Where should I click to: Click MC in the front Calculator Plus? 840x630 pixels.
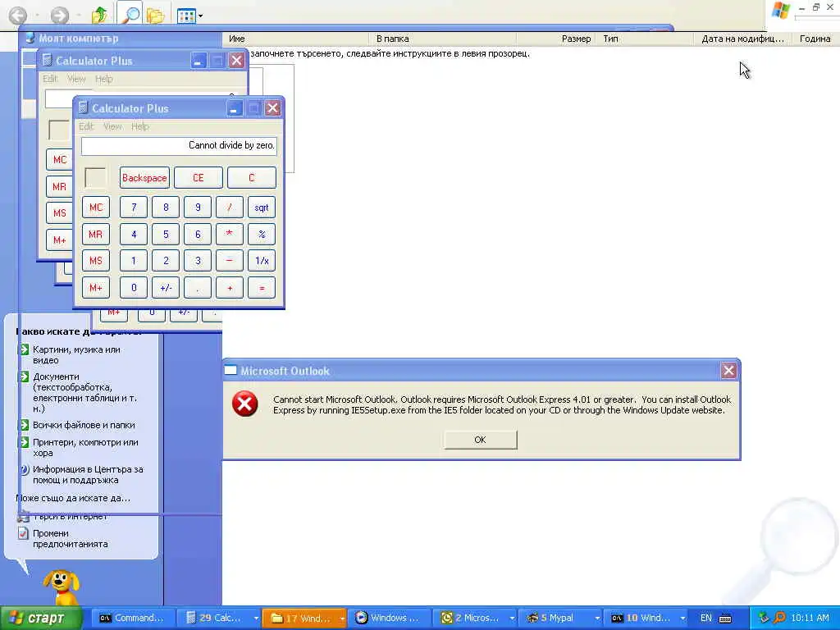(x=96, y=208)
